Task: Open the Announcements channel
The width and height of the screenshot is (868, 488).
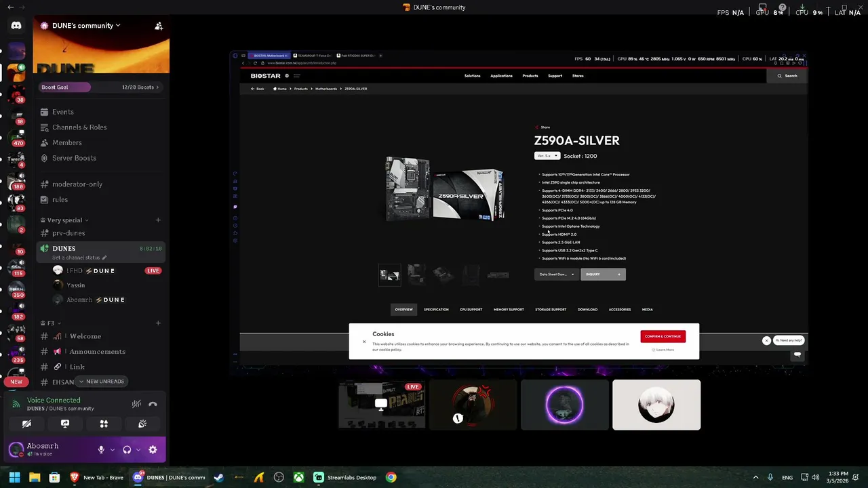Action: 100,352
